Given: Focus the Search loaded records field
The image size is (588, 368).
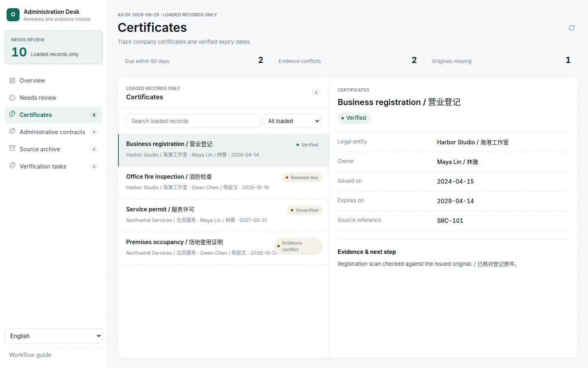Looking at the screenshot, I should point(193,121).
